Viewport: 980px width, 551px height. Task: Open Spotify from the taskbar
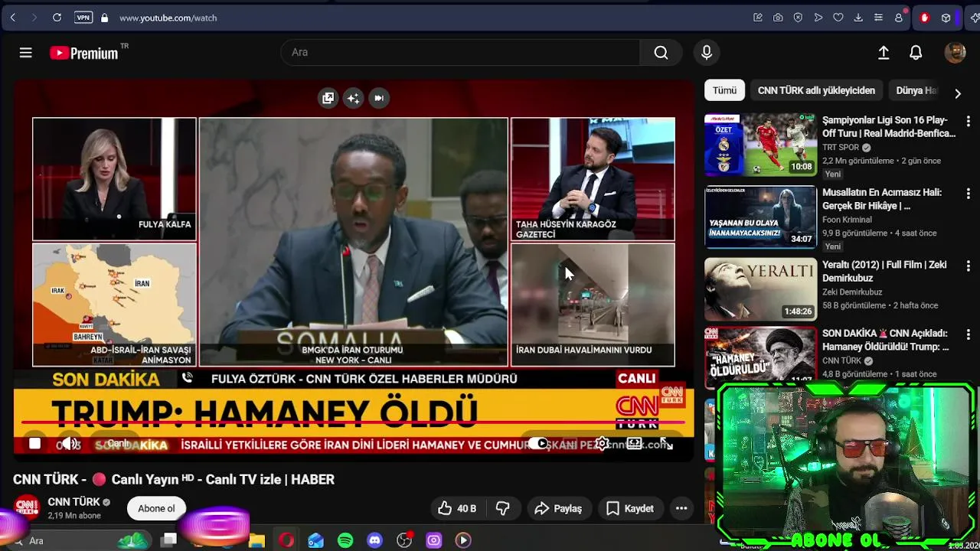pos(345,540)
